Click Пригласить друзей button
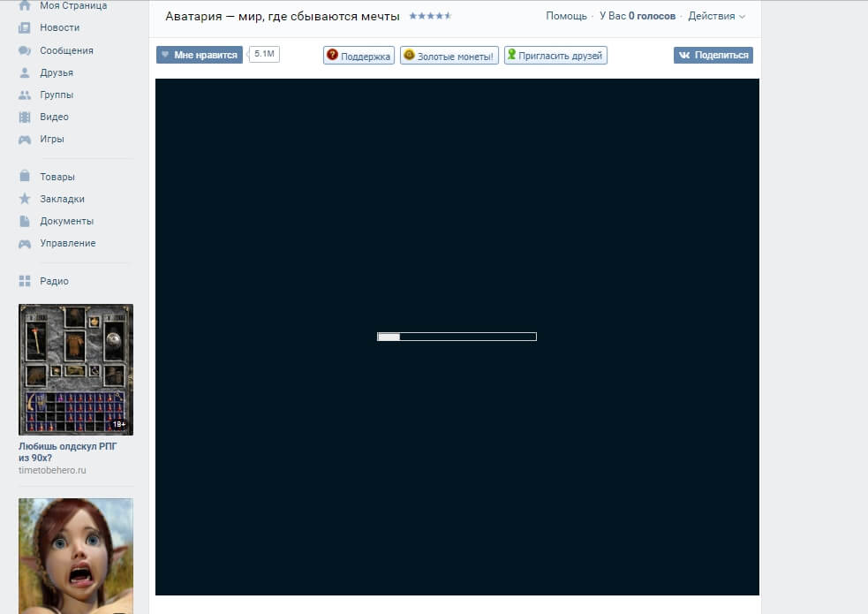 click(555, 56)
